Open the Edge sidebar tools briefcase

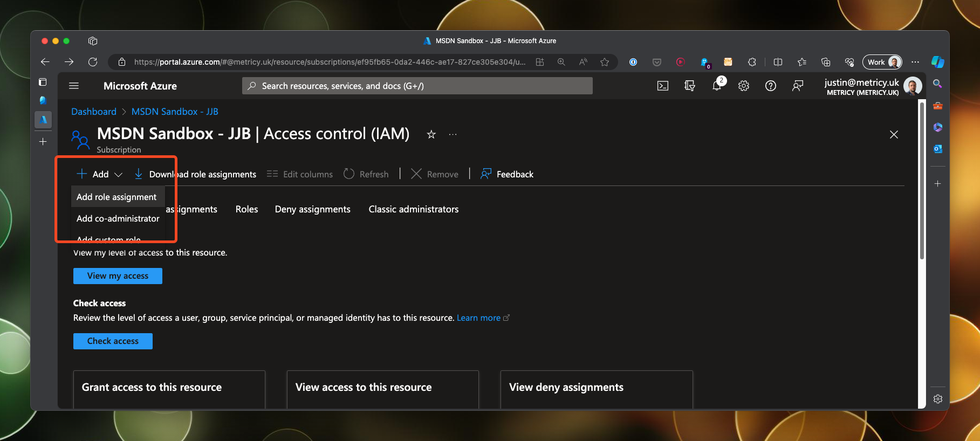coord(938,106)
